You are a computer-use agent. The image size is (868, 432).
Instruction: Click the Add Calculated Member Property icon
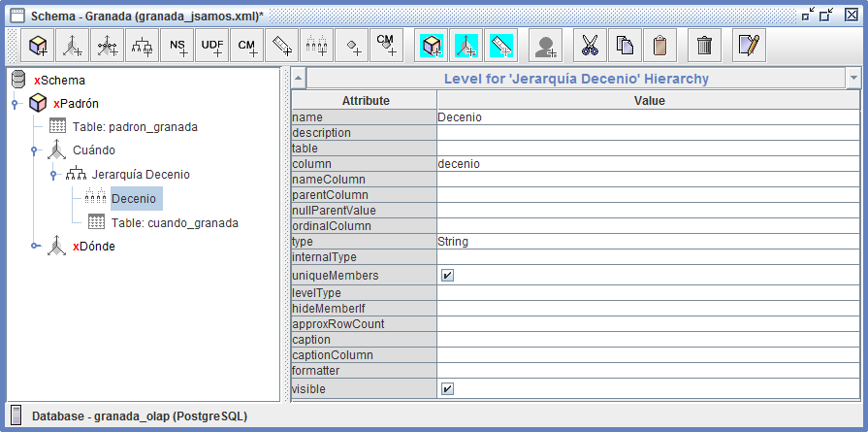point(386,46)
